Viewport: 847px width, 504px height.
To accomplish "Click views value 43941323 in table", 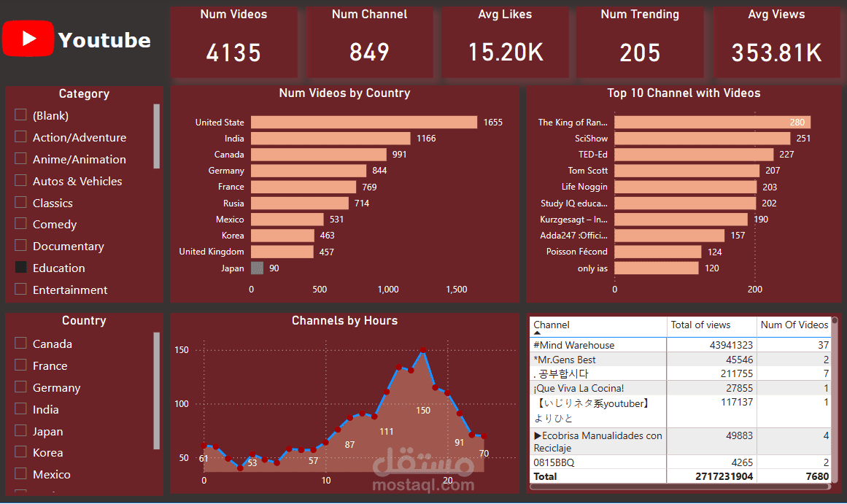I will (731, 345).
